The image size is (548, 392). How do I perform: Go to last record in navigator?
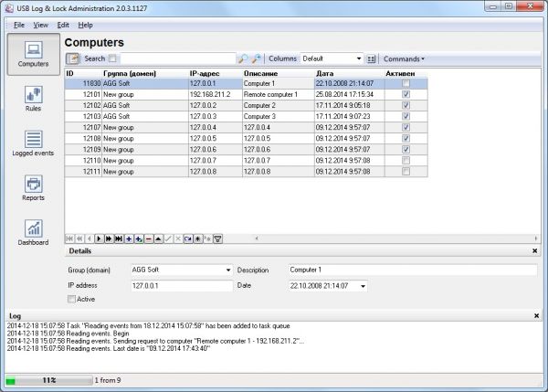pos(118,238)
